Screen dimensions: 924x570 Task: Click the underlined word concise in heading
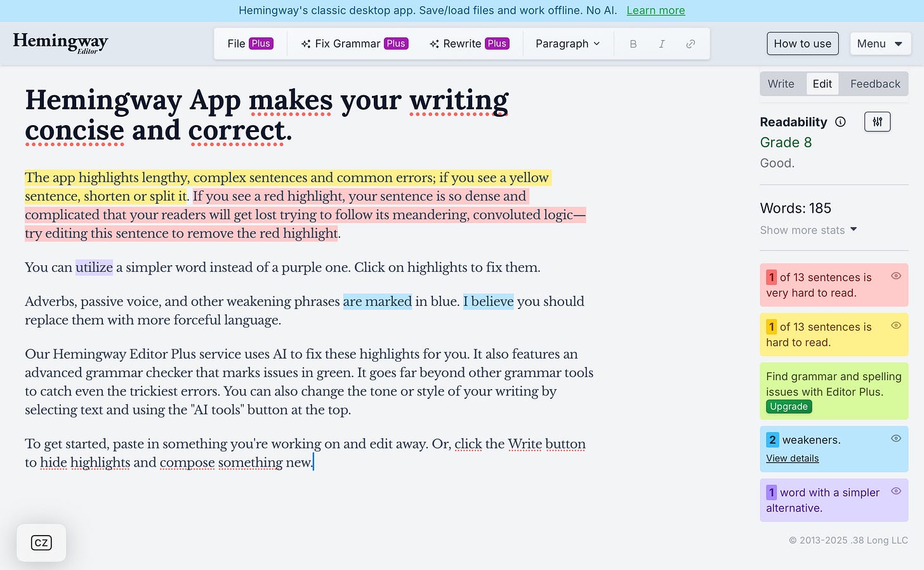click(74, 130)
